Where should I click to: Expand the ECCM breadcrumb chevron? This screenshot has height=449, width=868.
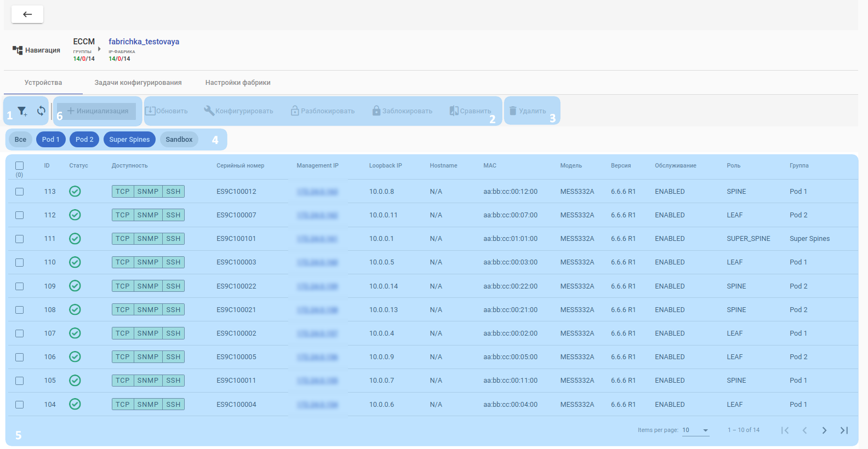pyautogui.click(x=99, y=49)
